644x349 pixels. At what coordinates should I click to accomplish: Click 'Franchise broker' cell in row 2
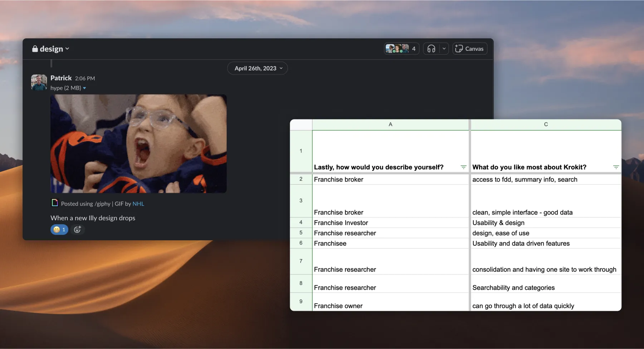click(390, 179)
